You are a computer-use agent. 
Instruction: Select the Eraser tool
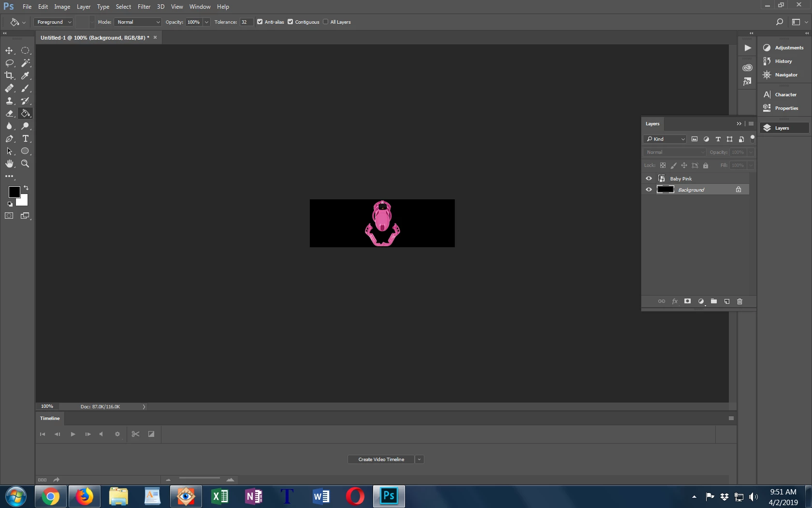[9, 113]
